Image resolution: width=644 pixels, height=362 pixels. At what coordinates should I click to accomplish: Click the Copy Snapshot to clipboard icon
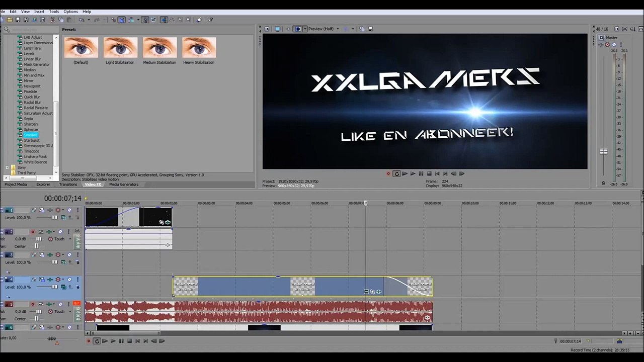(x=362, y=29)
